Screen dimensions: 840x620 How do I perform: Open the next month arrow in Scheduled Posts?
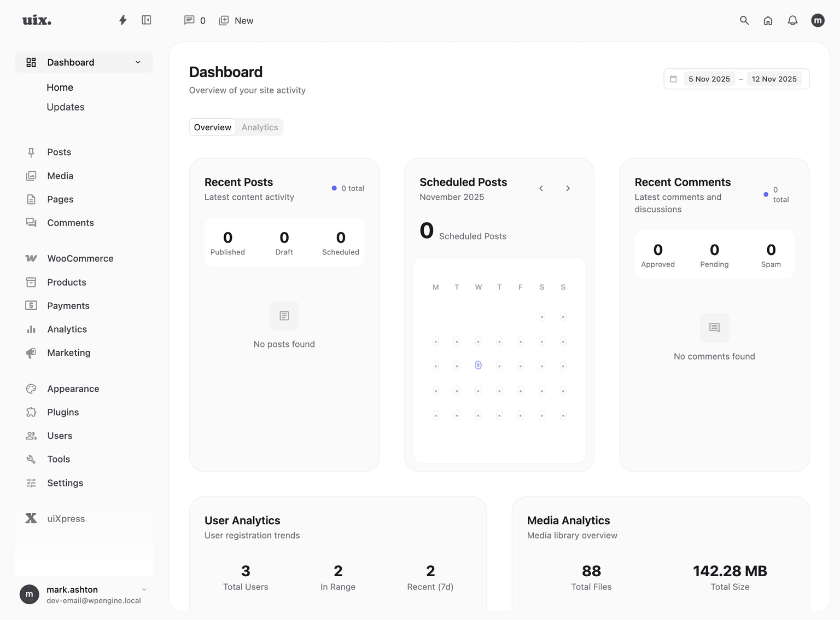(x=568, y=188)
